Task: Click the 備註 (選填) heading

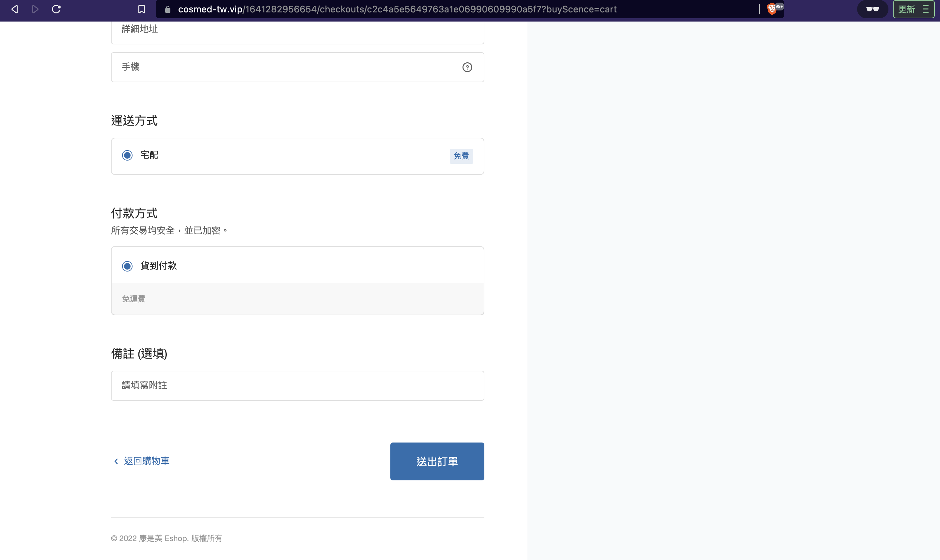Action: 139,353
